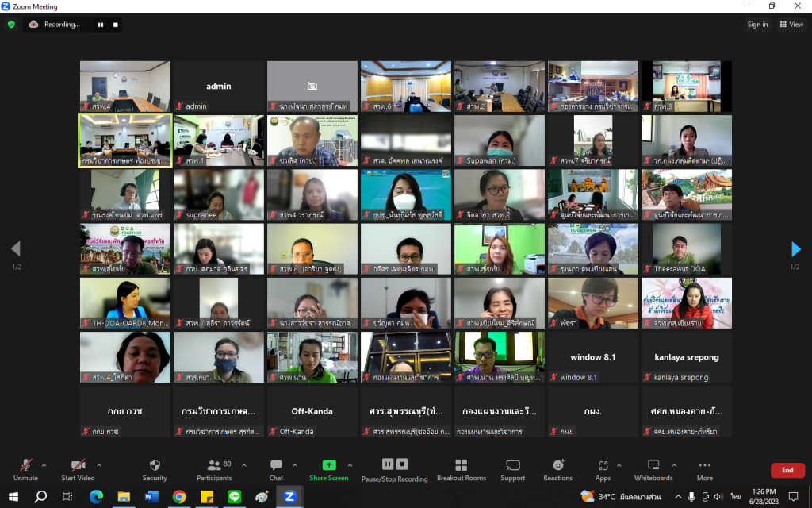Show hidden system tray icons
The height and width of the screenshot is (508, 812).
[x=678, y=497]
